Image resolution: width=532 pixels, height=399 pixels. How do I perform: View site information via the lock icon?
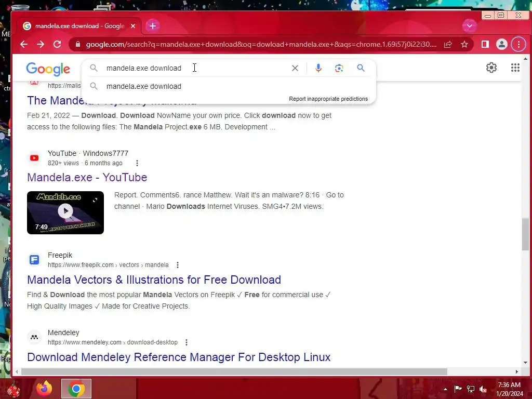(x=78, y=44)
